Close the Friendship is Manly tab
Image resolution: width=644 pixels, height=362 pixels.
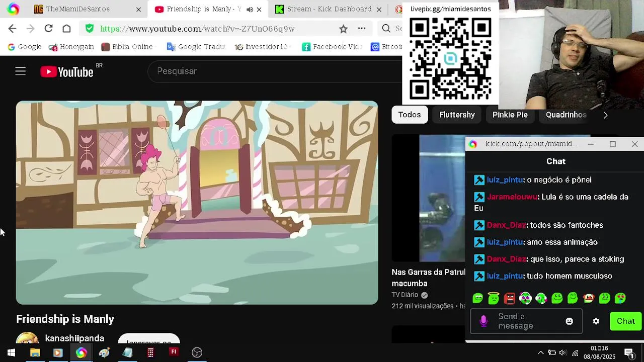(259, 9)
